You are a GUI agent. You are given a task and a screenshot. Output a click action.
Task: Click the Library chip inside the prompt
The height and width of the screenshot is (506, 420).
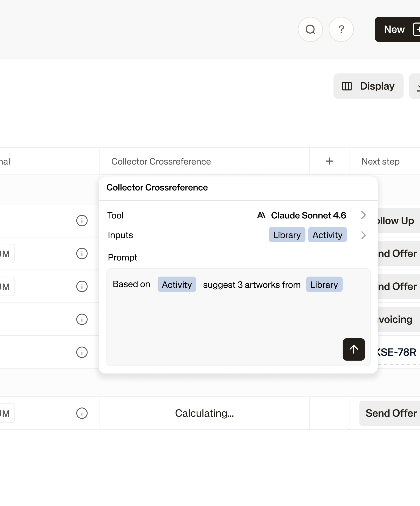click(324, 284)
